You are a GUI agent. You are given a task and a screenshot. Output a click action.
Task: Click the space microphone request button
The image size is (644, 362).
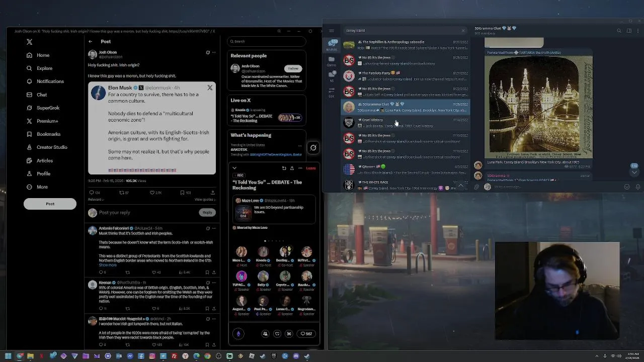pyautogui.click(x=238, y=334)
